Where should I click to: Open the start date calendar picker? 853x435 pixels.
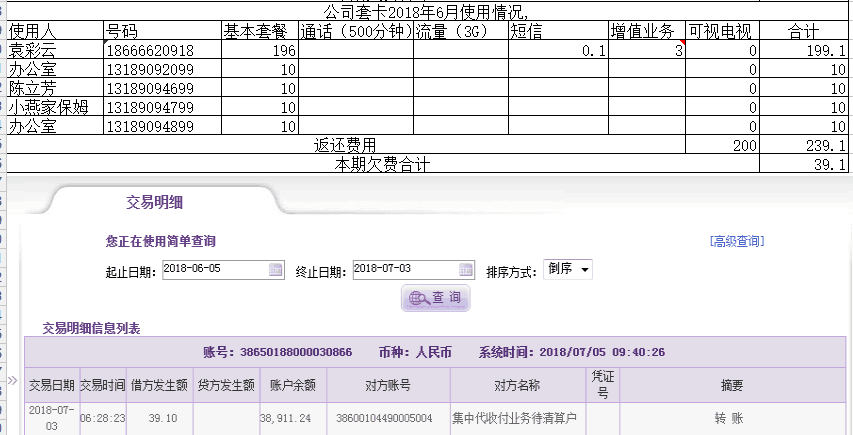(276, 270)
